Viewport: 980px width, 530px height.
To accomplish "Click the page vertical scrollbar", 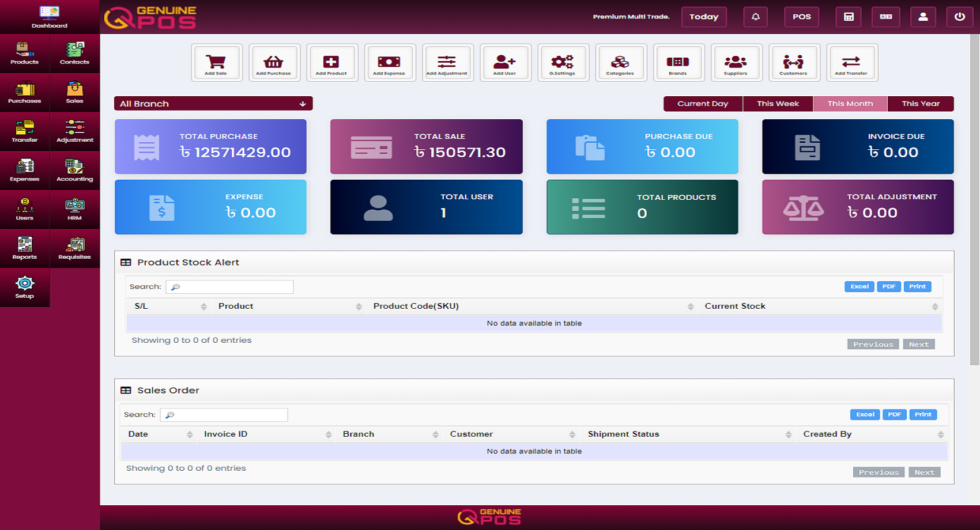I will (x=975, y=199).
